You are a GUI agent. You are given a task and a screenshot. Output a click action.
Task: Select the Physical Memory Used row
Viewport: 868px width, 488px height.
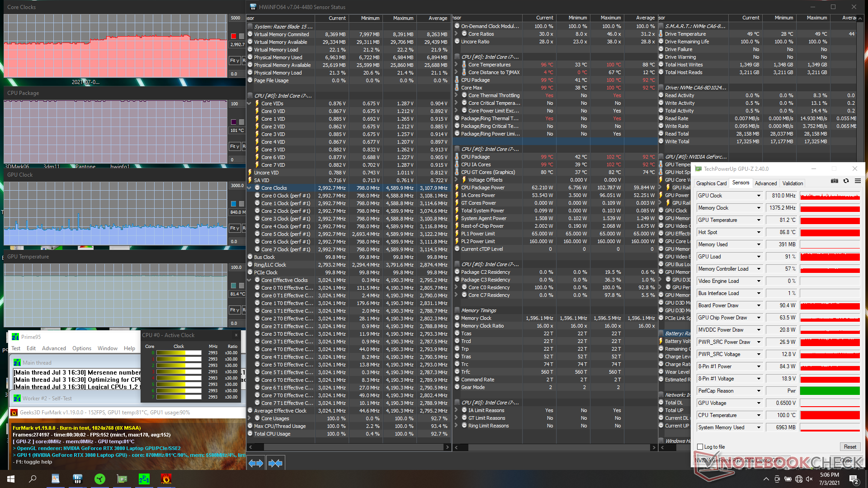point(348,57)
